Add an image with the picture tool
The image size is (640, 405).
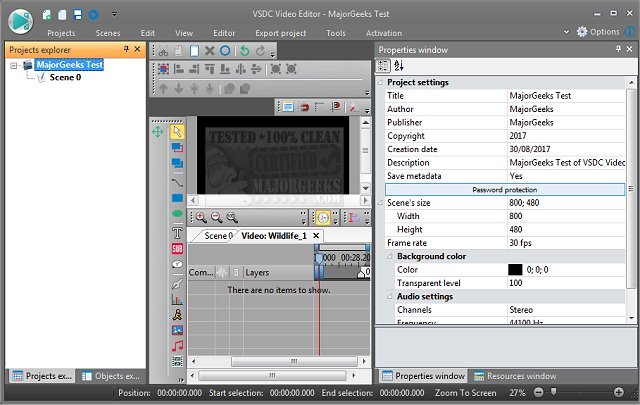point(177,330)
